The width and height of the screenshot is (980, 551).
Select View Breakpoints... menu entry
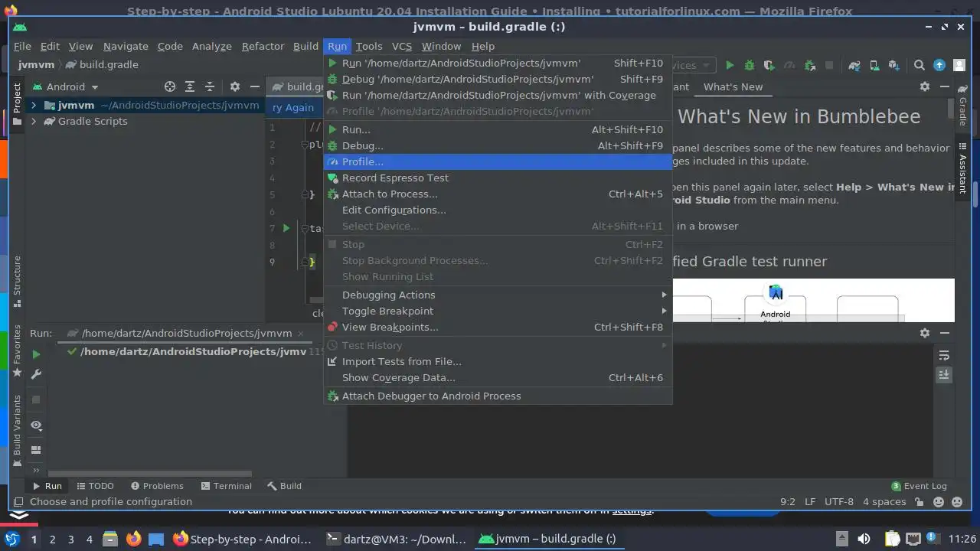tap(498, 327)
